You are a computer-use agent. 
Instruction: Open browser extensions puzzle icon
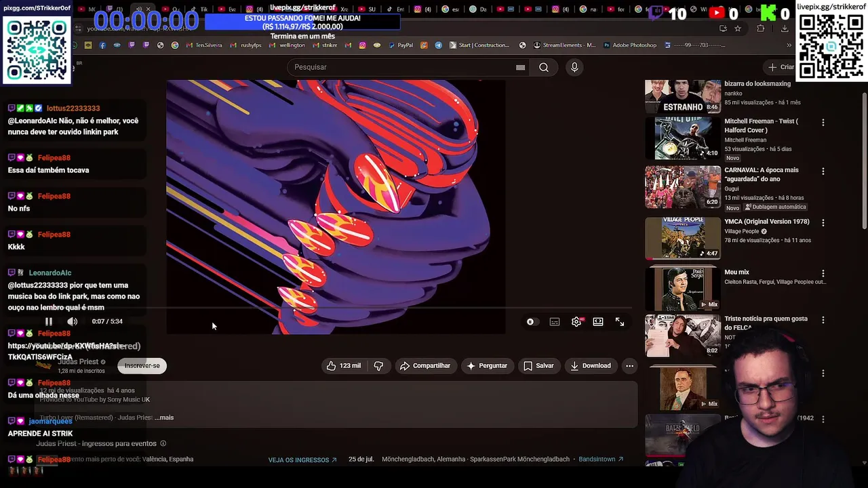click(760, 28)
